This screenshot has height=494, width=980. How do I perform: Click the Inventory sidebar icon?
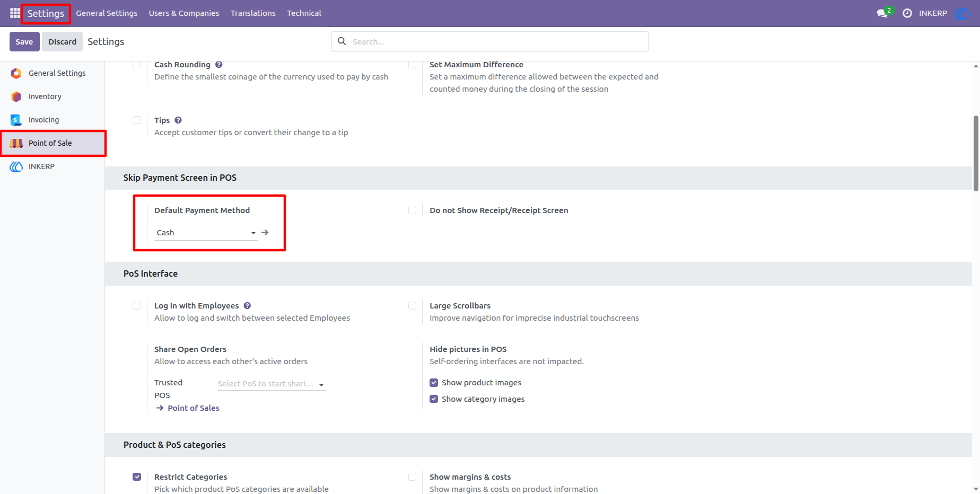(x=16, y=96)
